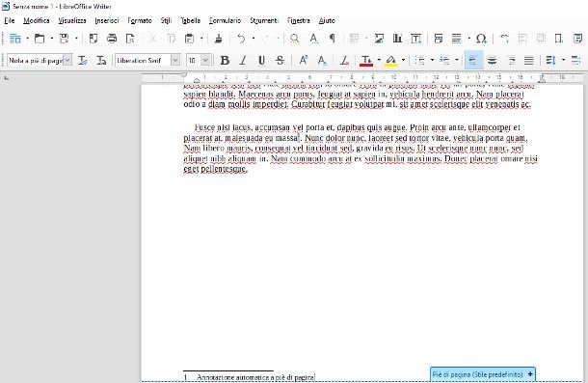Toggle the print preview icon
The image size is (588, 383).
(130, 39)
